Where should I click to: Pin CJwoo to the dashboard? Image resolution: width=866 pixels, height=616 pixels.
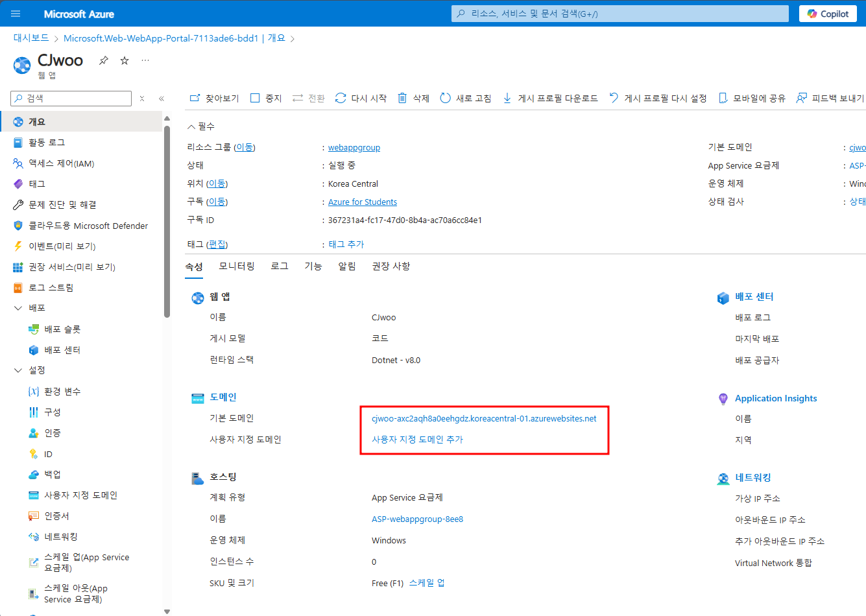(104, 60)
